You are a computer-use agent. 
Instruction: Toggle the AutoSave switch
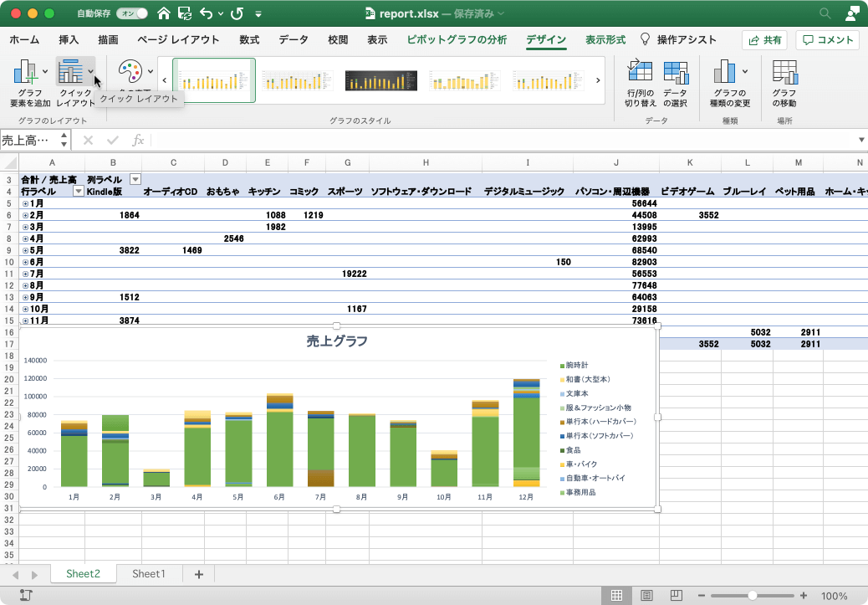(134, 13)
